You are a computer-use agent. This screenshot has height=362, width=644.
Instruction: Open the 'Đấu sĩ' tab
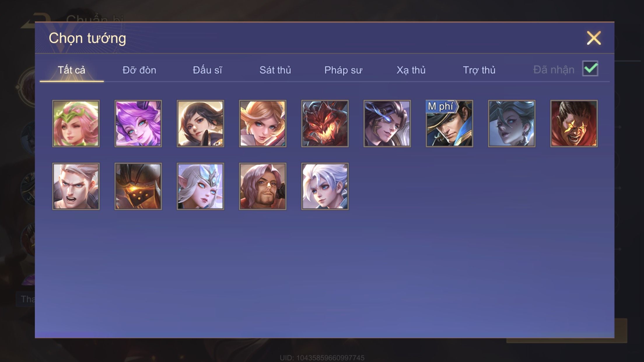[207, 70]
